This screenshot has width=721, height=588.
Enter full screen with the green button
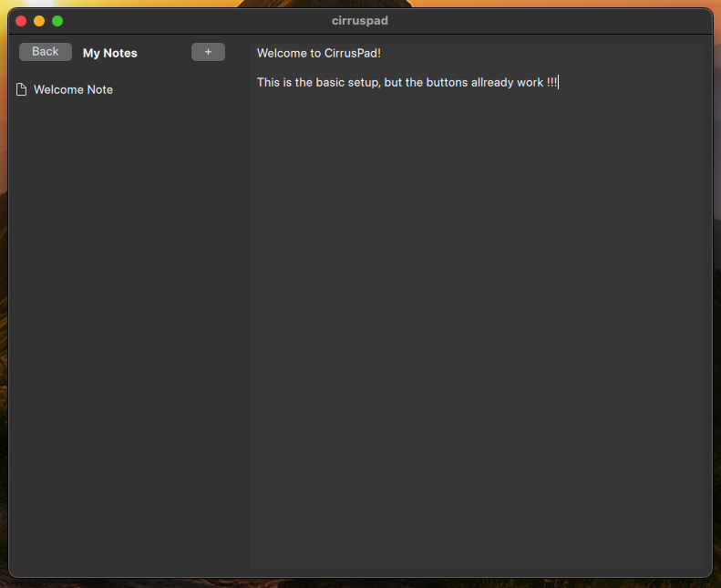coord(57,21)
